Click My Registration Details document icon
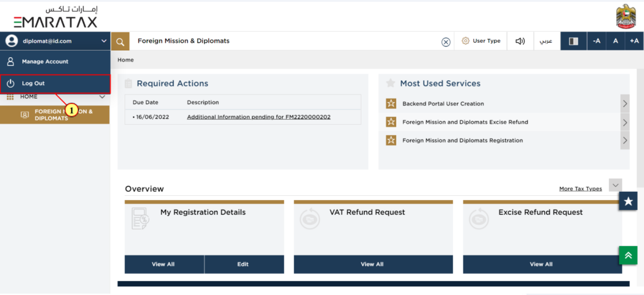Screen dimensions: 644x295 coord(140,219)
